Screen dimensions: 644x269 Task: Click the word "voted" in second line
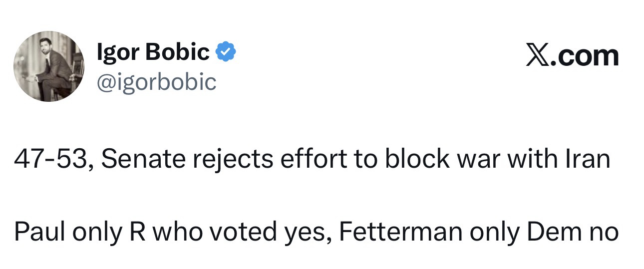234,232
